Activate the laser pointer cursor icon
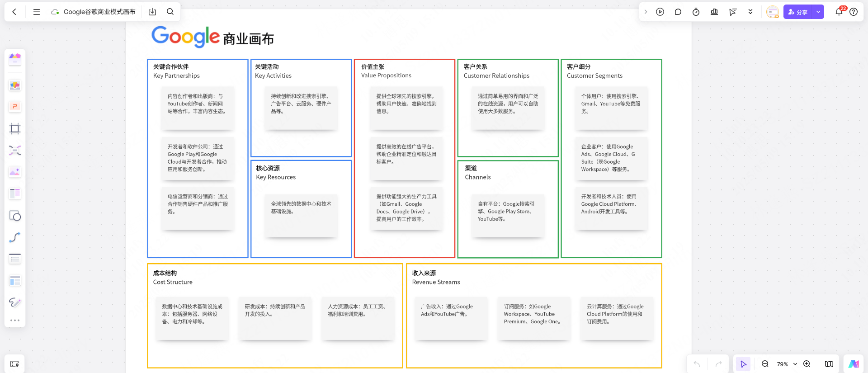Viewport: 868px width, 373px height. click(732, 12)
